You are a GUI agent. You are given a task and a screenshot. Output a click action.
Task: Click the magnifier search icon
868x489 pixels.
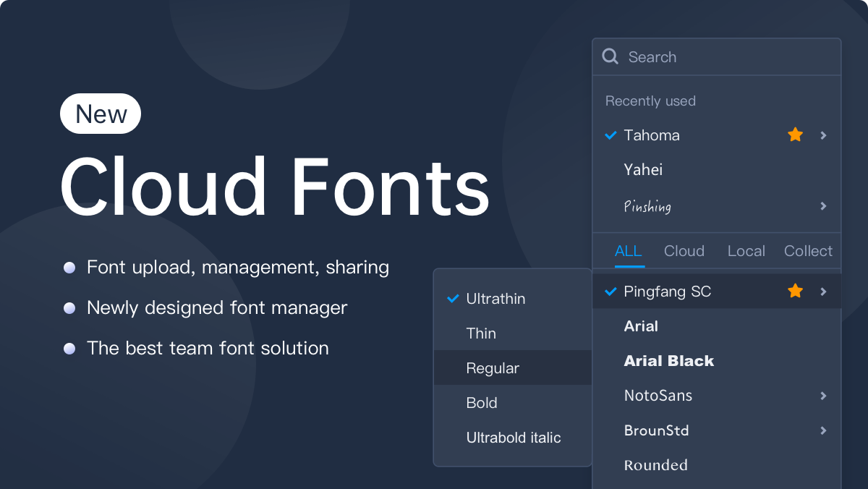pos(610,57)
